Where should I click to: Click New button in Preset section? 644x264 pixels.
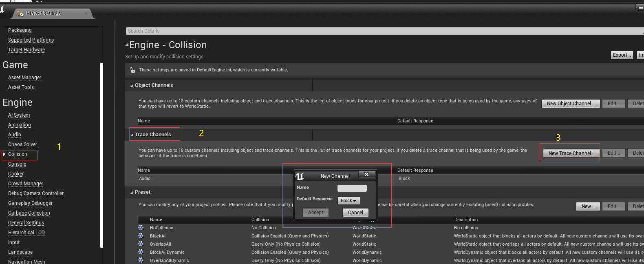(588, 206)
